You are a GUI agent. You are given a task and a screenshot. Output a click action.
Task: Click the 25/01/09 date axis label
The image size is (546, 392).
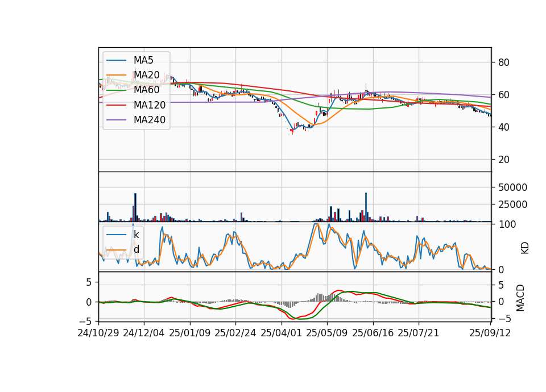(190, 333)
